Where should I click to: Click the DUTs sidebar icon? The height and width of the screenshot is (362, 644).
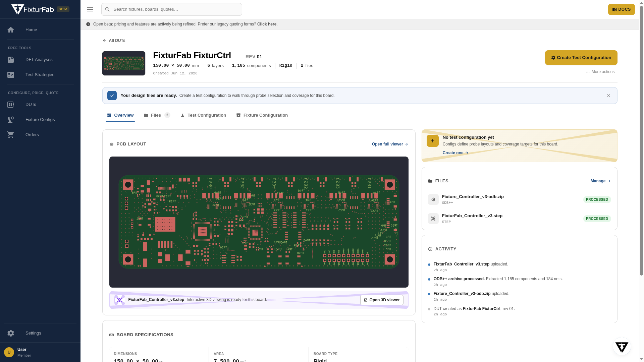click(x=11, y=105)
